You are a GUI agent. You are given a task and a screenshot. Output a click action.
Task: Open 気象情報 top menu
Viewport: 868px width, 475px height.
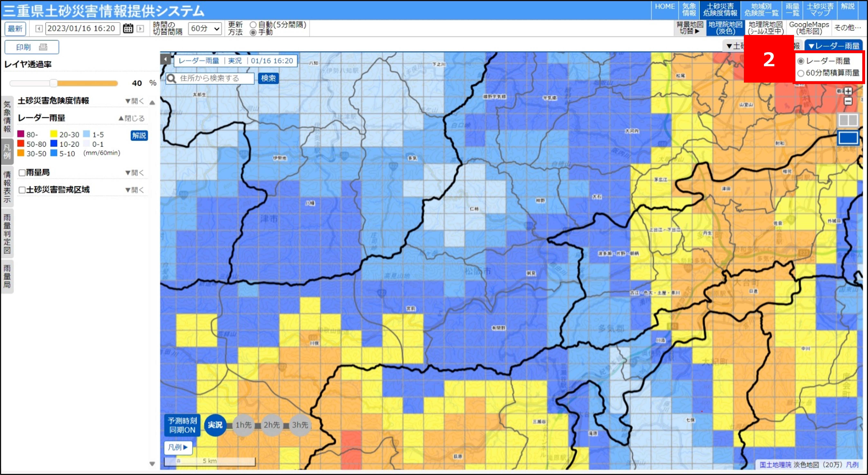tap(689, 10)
